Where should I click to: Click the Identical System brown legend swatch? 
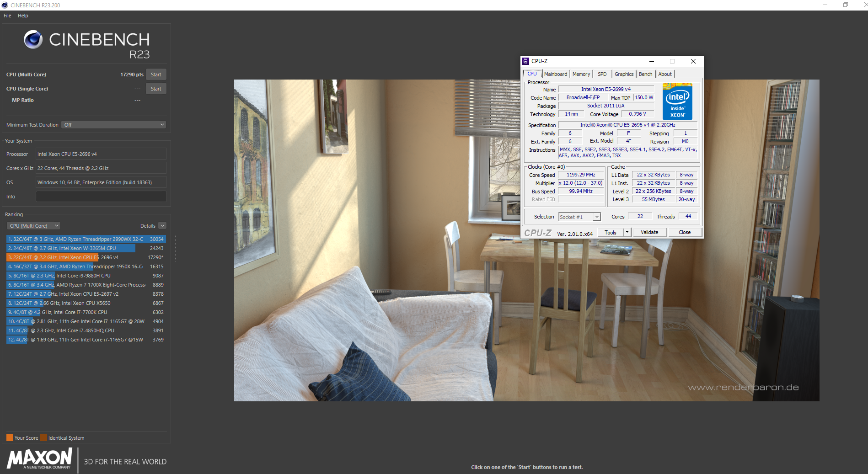click(x=43, y=437)
